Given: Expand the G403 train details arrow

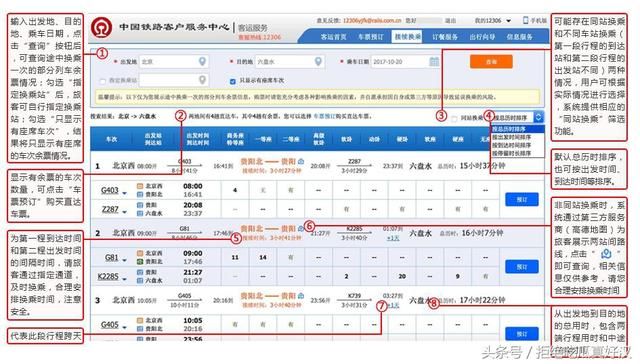Looking at the screenshot, I should (124, 193).
